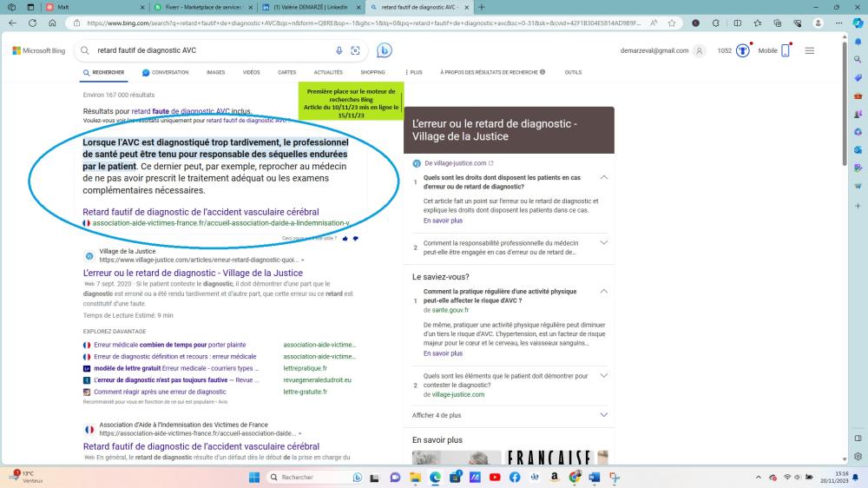
Task: Go back with browser back arrow
Action: tap(13, 23)
